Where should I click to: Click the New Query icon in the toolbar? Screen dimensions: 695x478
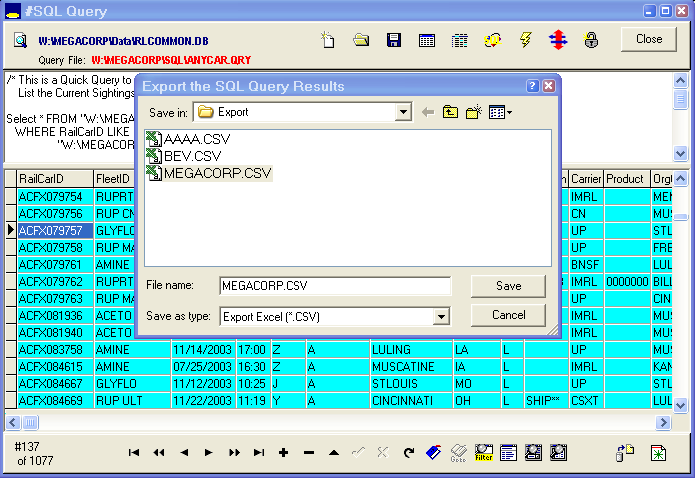coord(328,40)
